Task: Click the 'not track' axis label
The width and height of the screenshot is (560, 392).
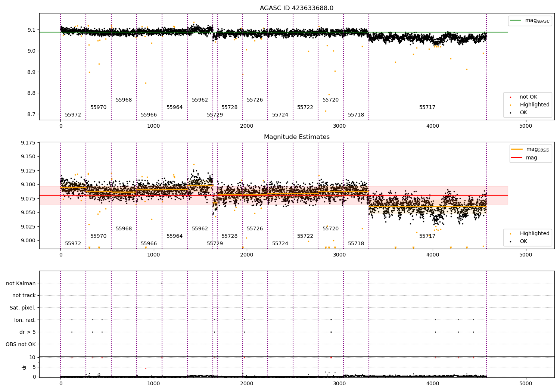Action: (x=24, y=296)
